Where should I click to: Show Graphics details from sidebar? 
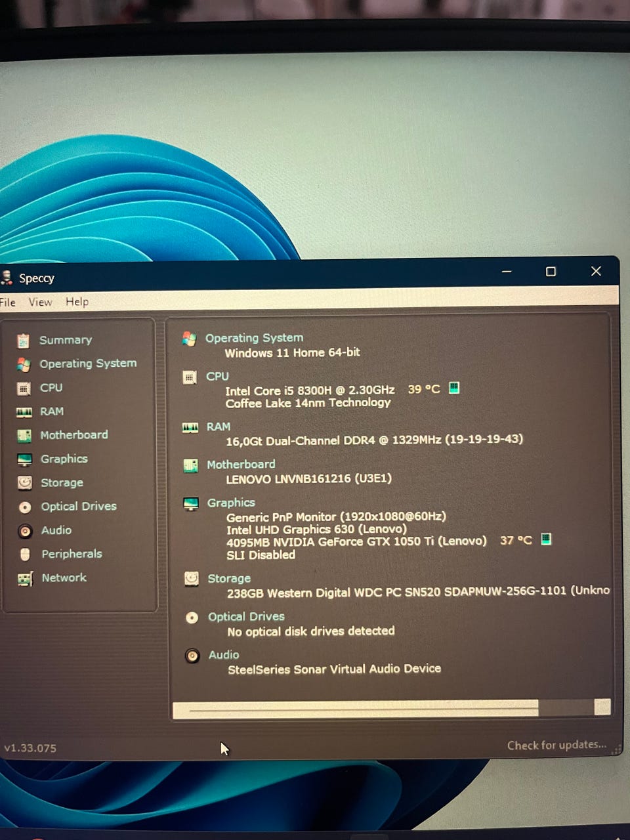(64, 459)
